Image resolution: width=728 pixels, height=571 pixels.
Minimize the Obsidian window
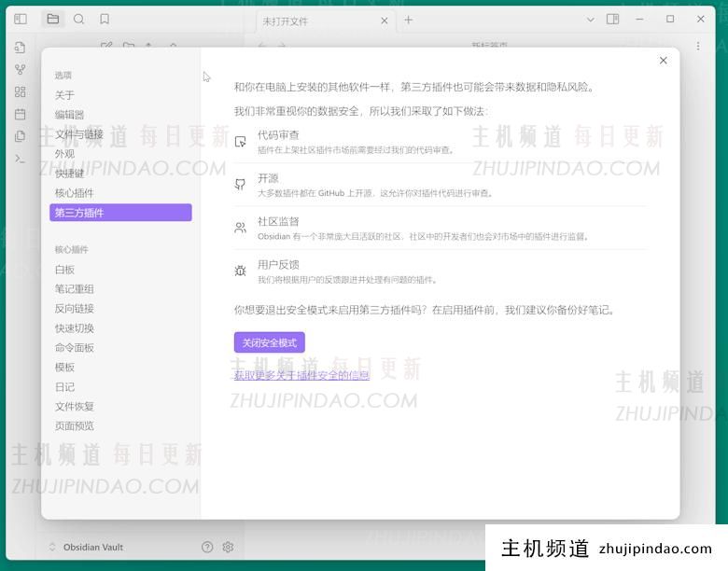click(x=639, y=19)
